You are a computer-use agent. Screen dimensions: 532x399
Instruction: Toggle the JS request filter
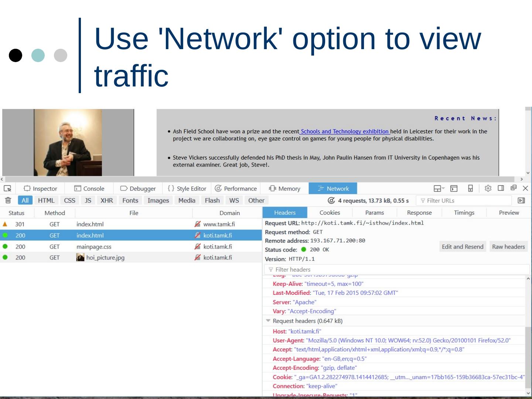pyautogui.click(x=88, y=200)
